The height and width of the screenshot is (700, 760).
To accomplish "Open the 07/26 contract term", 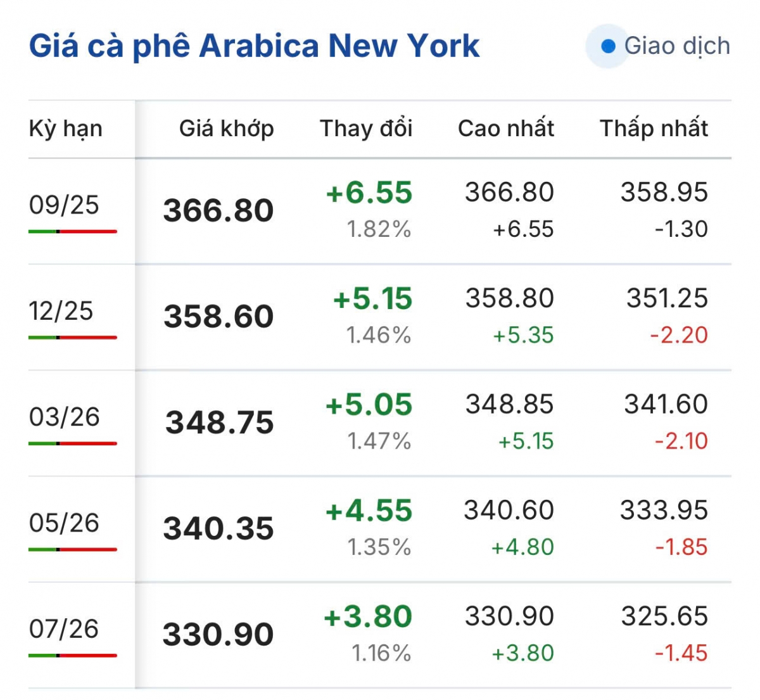I will 64,628.
